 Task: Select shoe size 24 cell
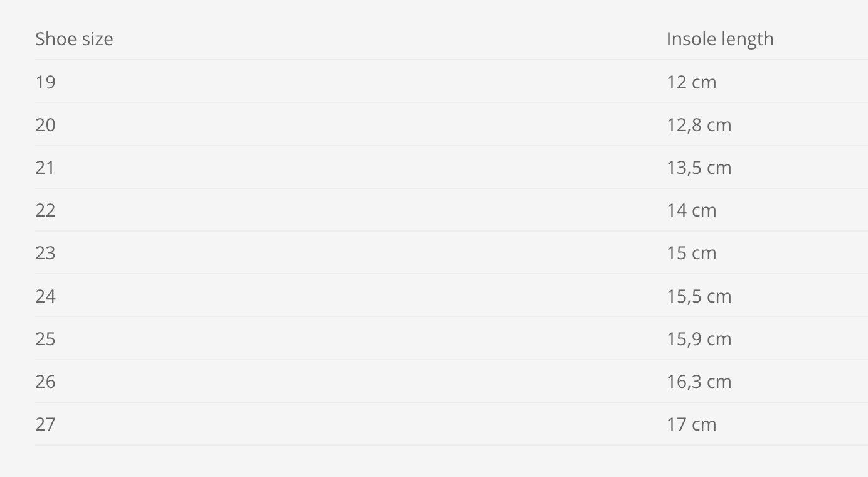pyautogui.click(x=45, y=296)
